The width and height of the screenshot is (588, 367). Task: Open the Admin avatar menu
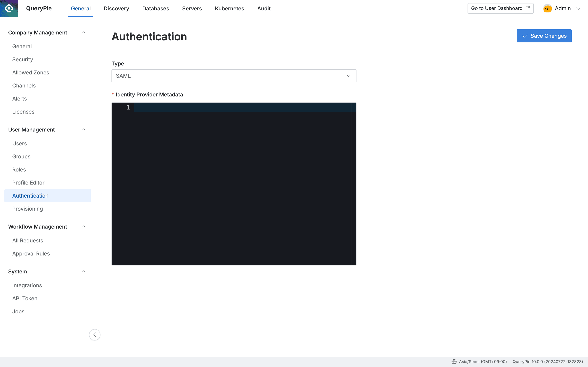click(547, 8)
